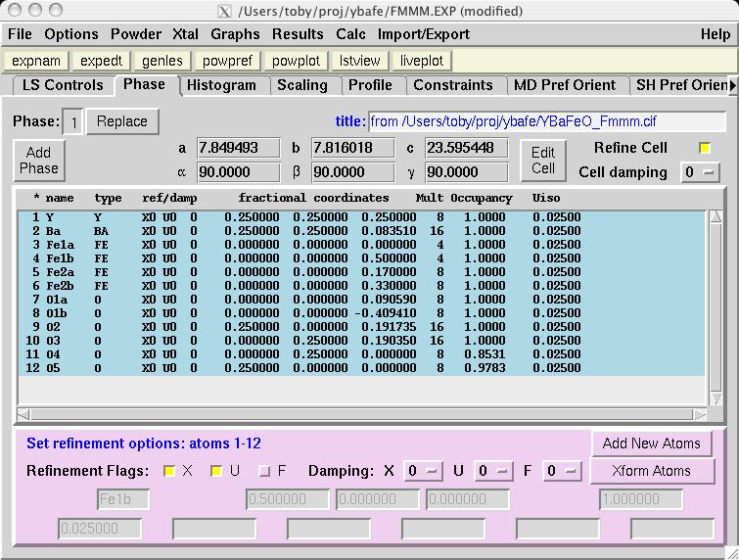Click the Add Phase button

click(38, 161)
